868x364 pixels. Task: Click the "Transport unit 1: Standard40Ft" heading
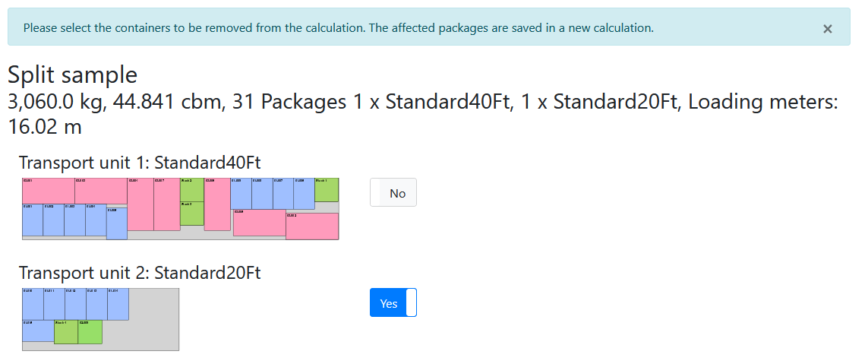(140, 163)
